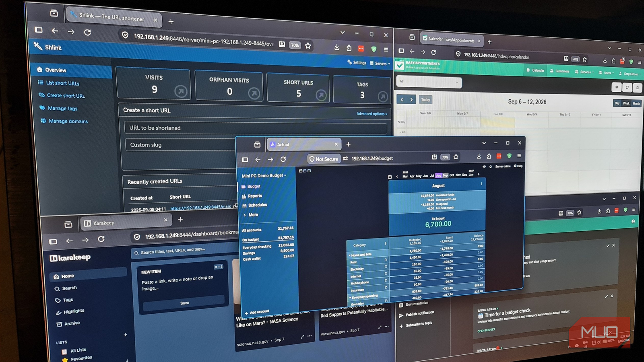Screen dimensions: 644x362
Task: Go to previous week in EasyAppointments calendar
Action: point(402,99)
